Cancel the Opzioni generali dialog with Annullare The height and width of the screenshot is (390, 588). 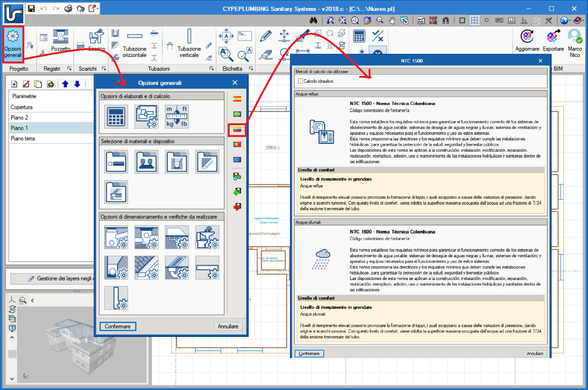click(x=228, y=326)
